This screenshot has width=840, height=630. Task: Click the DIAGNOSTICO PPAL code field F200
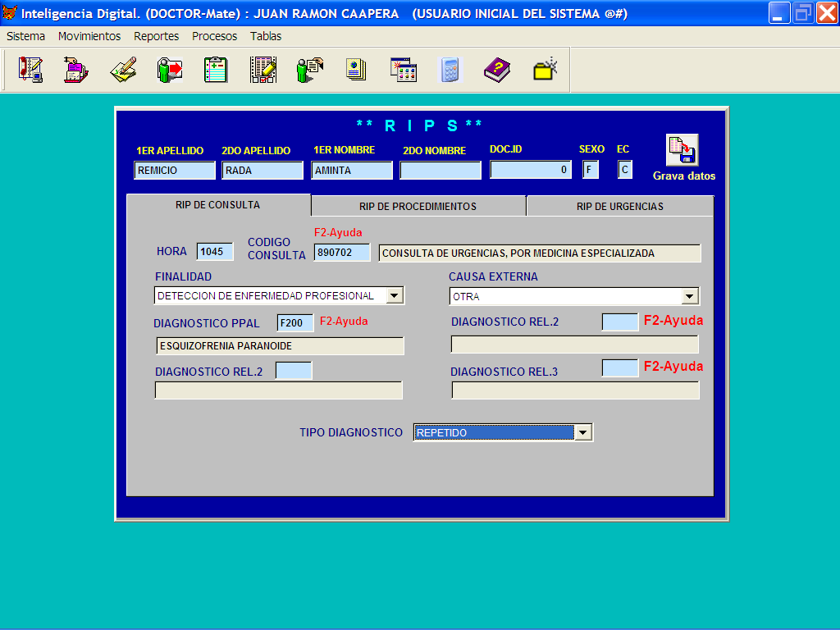click(295, 323)
